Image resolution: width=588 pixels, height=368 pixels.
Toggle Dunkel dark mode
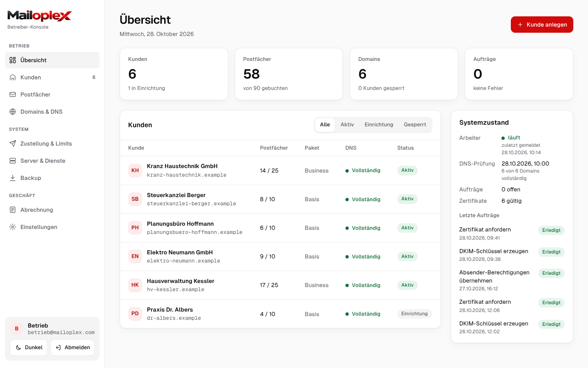pyautogui.click(x=29, y=348)
